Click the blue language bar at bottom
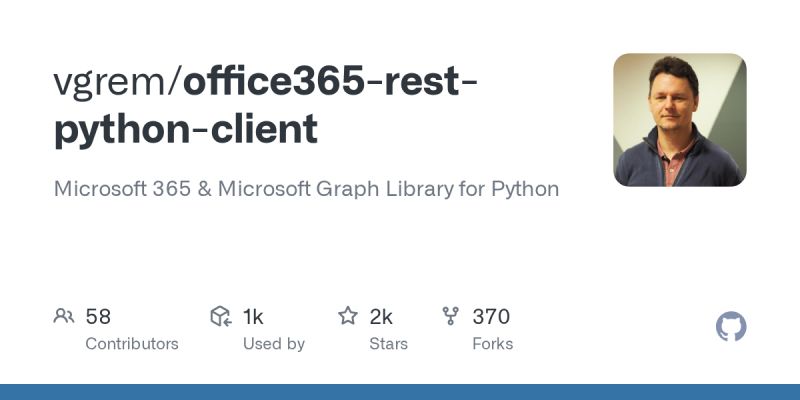The width and height of the screenshot is (800, 400). (400, 392)
